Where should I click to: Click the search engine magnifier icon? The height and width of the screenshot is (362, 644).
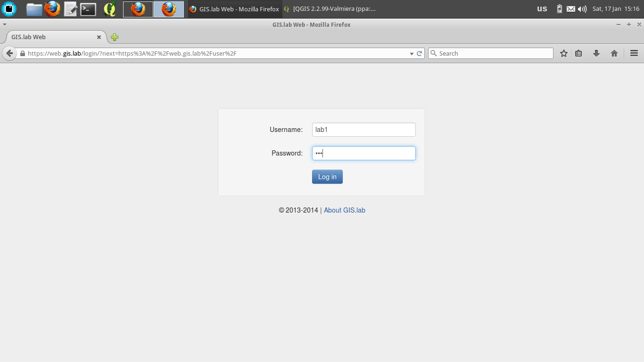(x=434, y=53)
